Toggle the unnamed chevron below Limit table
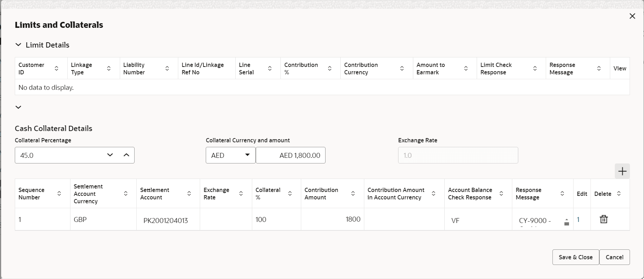Image resolution: width=644 pixels, height=279 pixels. pos(18,107)
